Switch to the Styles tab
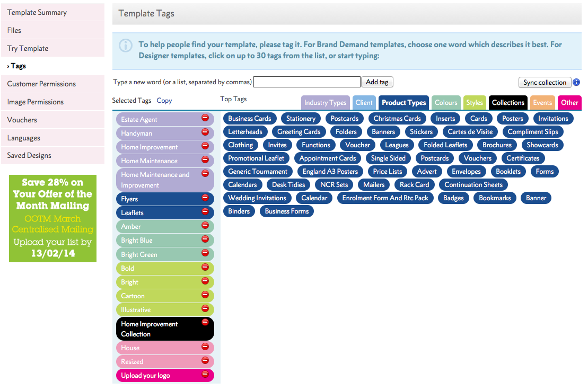This screenshot has width=588, height=391. [x=475, y=103]
